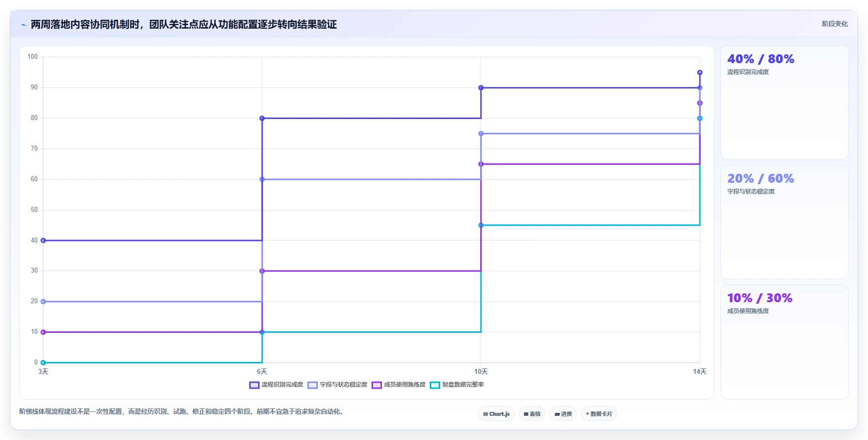The width and height of the screenshot is (868, 440).
Task: Click the small icon before the chart title
Action: [x=23, y=25]
